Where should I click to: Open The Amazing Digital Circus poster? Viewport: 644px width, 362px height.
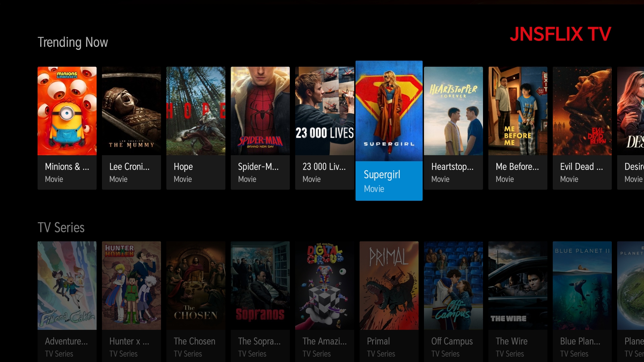325,286
